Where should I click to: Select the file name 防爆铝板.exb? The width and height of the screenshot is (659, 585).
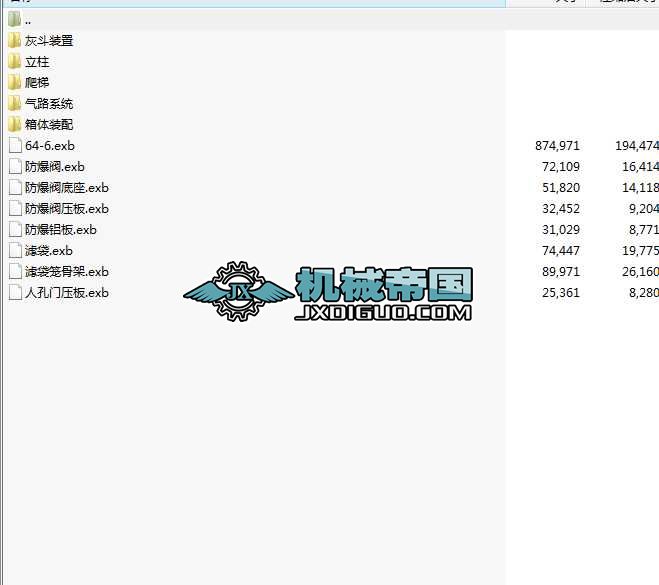pos(61,230)
